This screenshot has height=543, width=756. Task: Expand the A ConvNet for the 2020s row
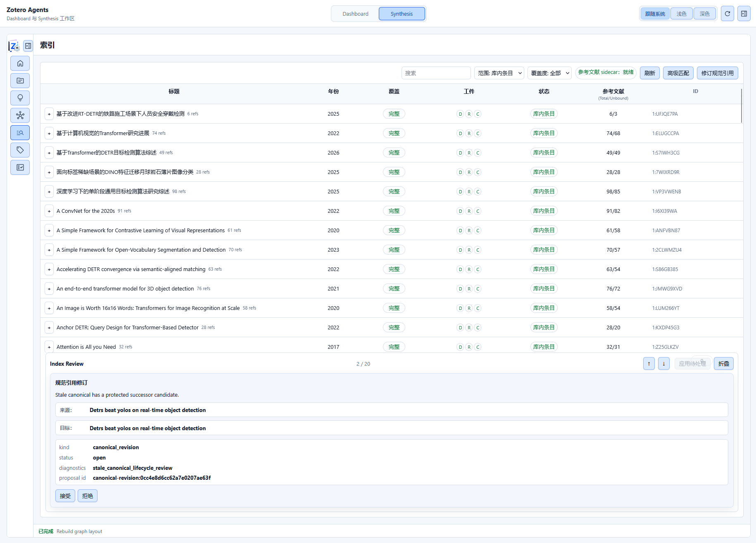pyautogui.click(x=49, y=211)
